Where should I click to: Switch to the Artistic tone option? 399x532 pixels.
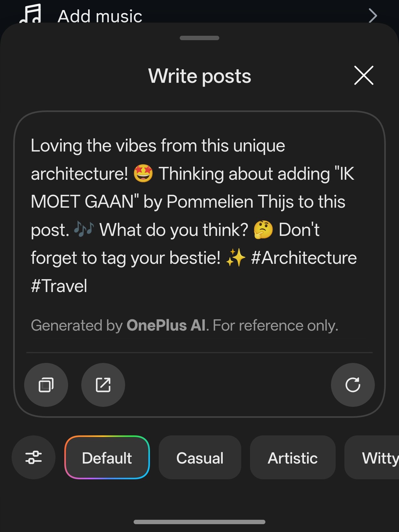(x=292, y=458)
